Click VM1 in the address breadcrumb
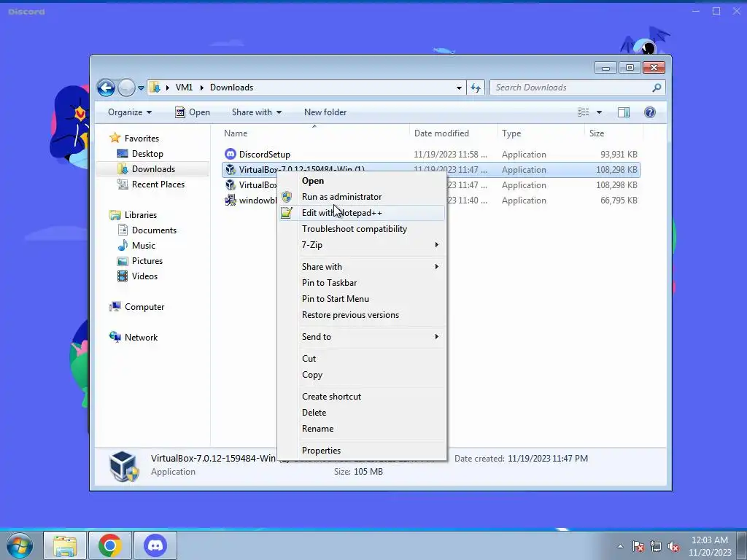The image size is (747, 560). (184, 87)
